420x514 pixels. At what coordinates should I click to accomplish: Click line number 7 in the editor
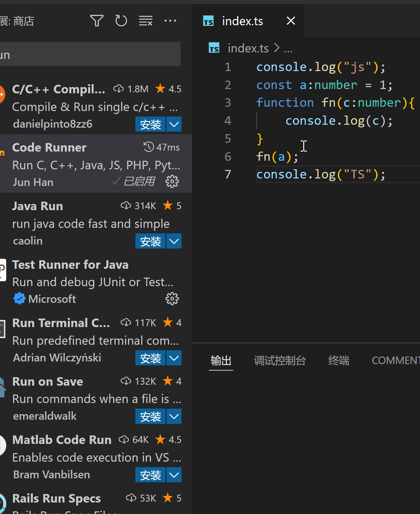(x=228, y=174)
